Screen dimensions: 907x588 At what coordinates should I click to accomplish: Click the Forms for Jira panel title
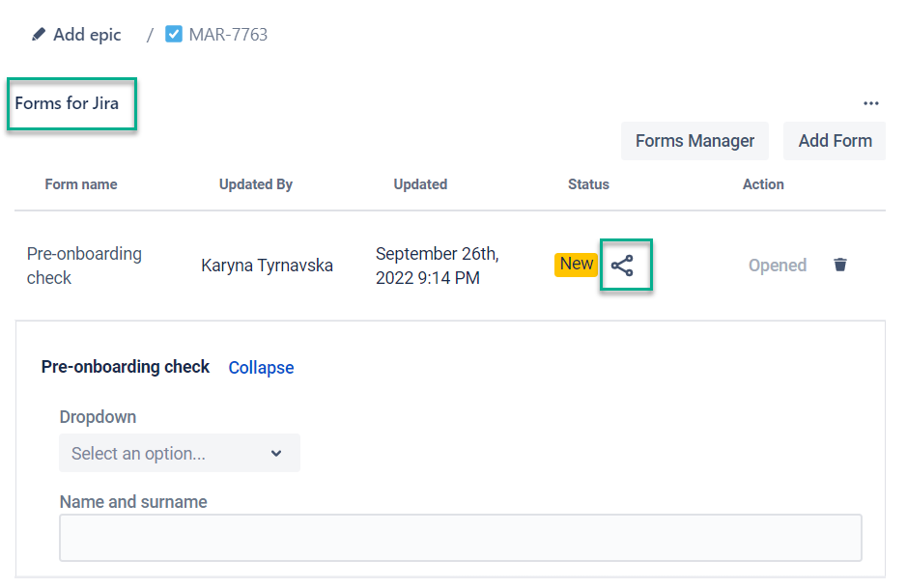(x=67, y=103)
